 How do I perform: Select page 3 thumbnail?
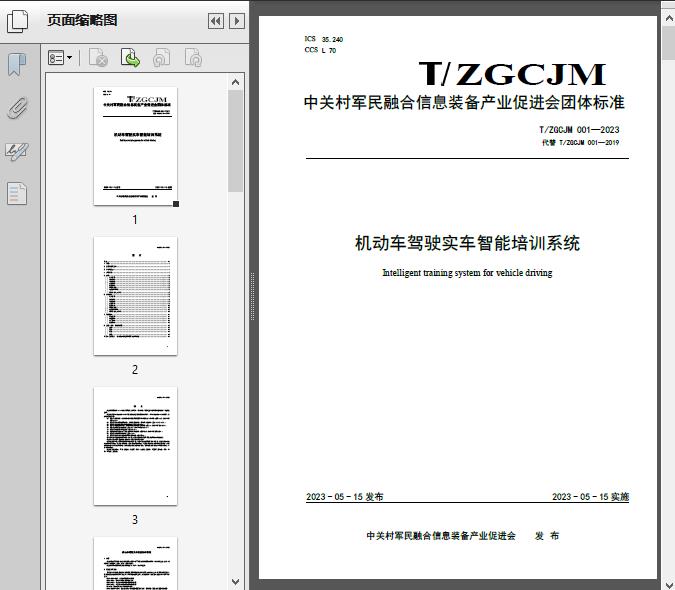[135, 446]
